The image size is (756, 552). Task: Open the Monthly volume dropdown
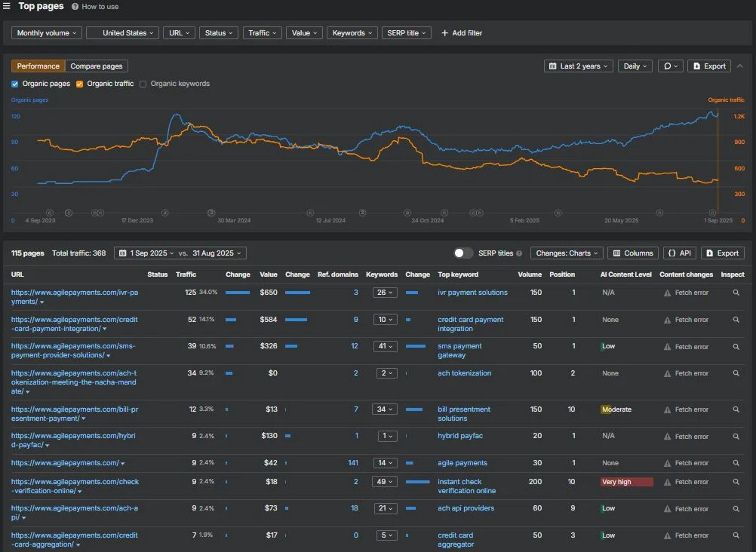[46, 32]
